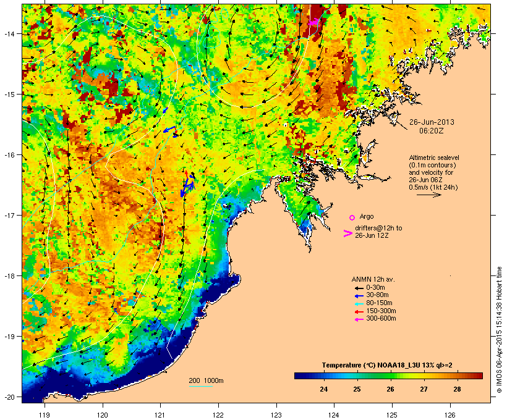The image size is (507, 420).
Task: Click the latitude axis label -20
Action: pos(9,397)
